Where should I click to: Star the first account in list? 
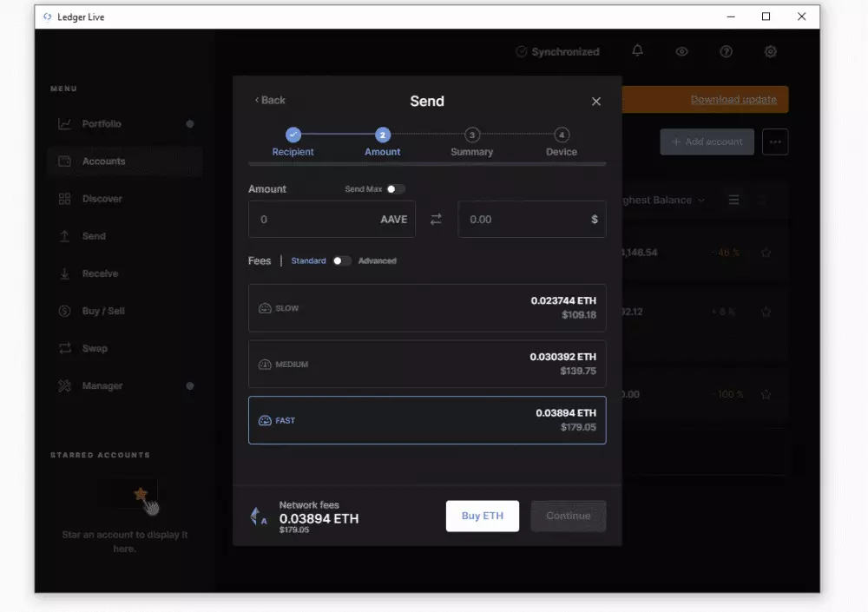click(x=766, y=253)
